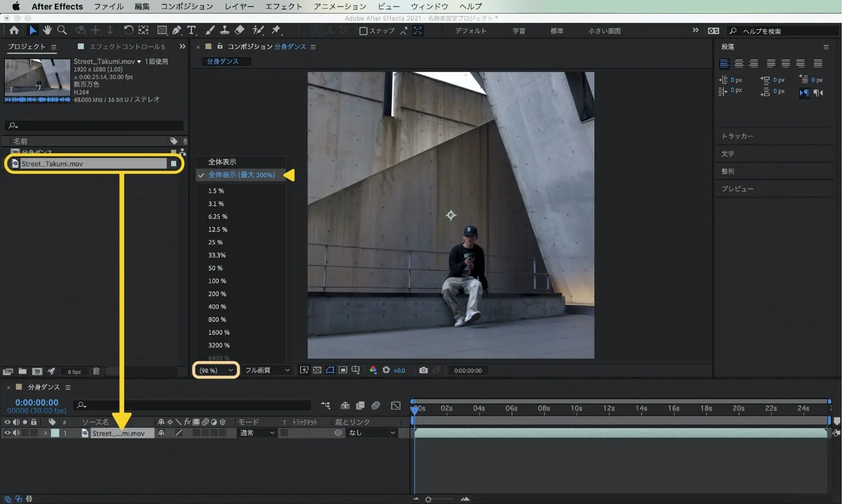Switch to デフォルト workspace
Image resolution: width=842 pixels, height=504 pixels.
[470, 31]
